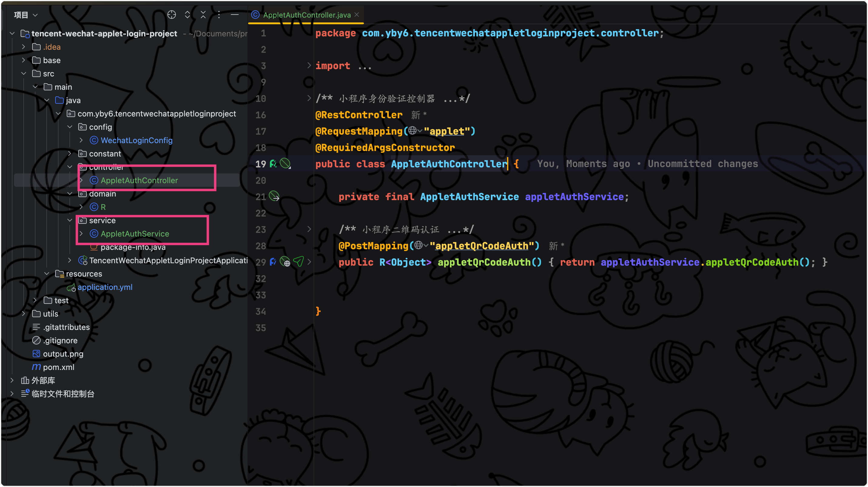Hide the project tool window
The height and width of the screenshot is (487, 868).
tap(235, 15)
